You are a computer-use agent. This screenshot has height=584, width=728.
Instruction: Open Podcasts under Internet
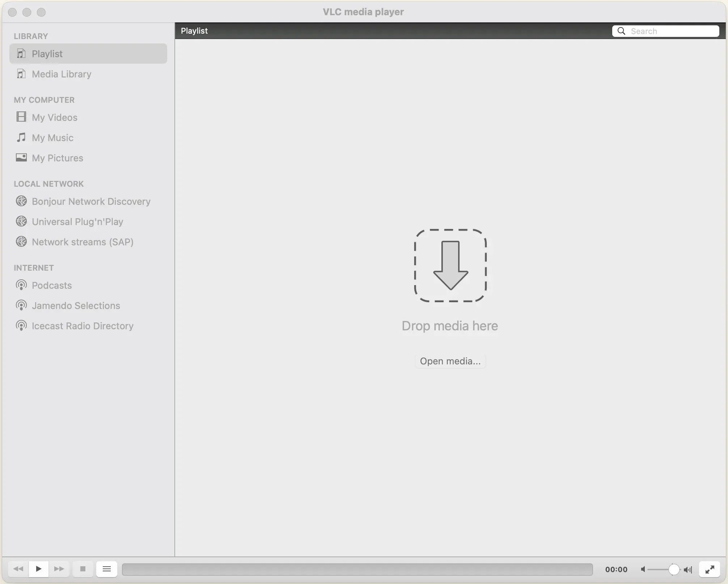(88, 285)
